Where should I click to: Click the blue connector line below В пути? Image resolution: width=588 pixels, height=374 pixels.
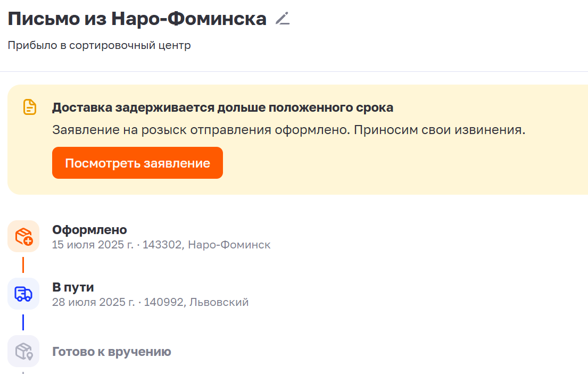[x=23, y=322]
